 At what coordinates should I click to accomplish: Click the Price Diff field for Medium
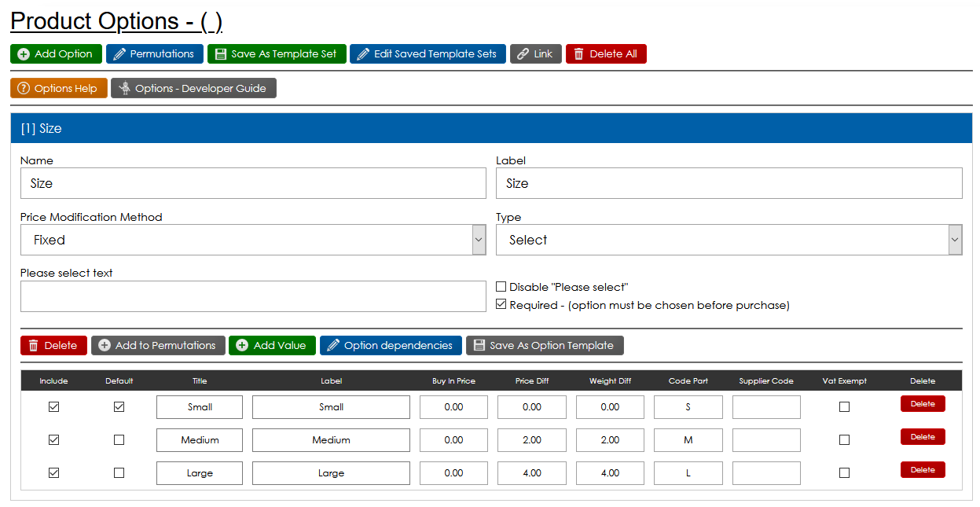[531, 440]
